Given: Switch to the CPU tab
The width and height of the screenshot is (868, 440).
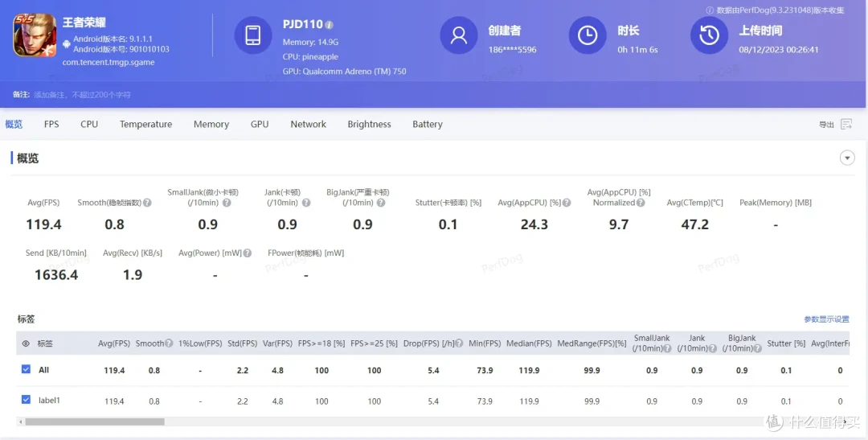Looking at the screenshot, I should tap(89, 124).
